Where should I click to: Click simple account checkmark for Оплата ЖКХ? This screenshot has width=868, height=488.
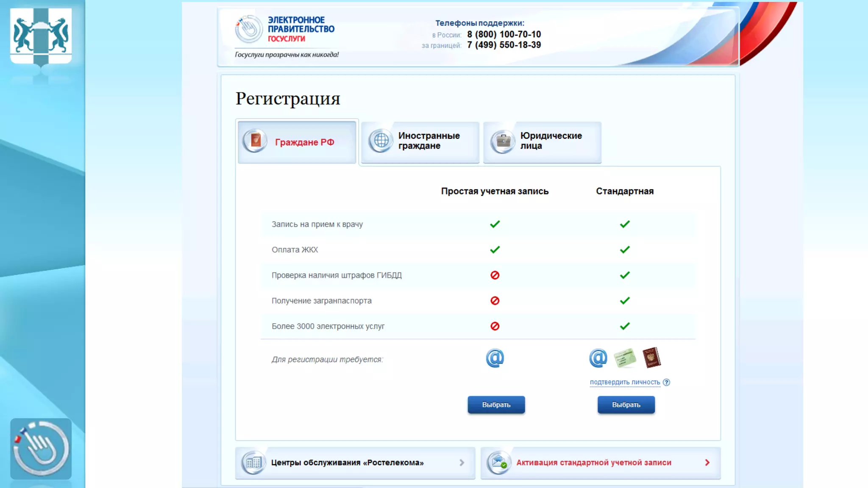click(x=495, y=250)
